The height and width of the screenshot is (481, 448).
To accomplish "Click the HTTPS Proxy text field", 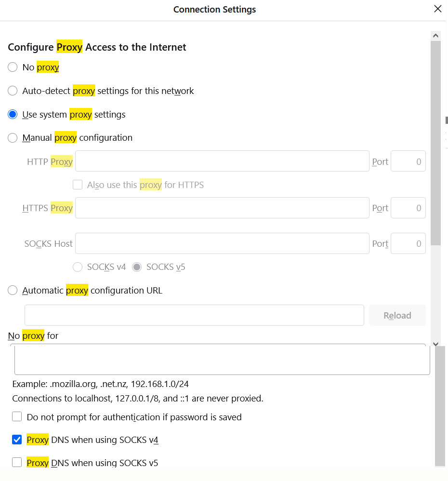I will 222,208.
